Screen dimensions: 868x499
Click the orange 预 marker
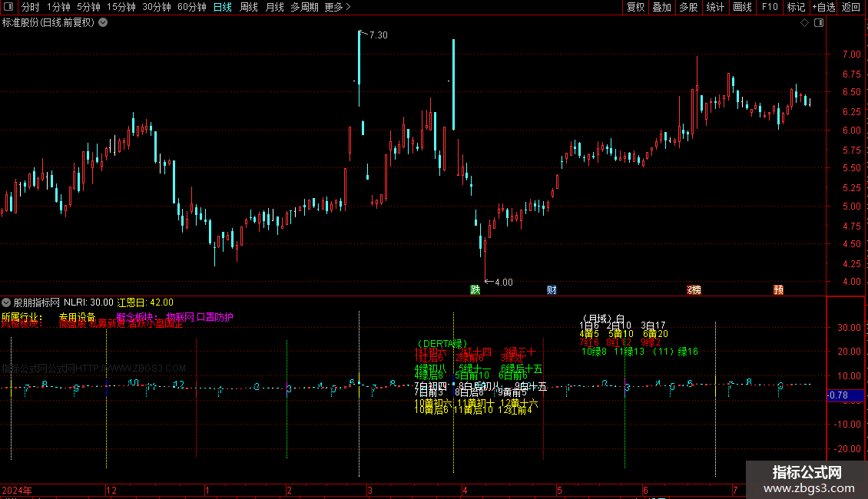[778, 290]
